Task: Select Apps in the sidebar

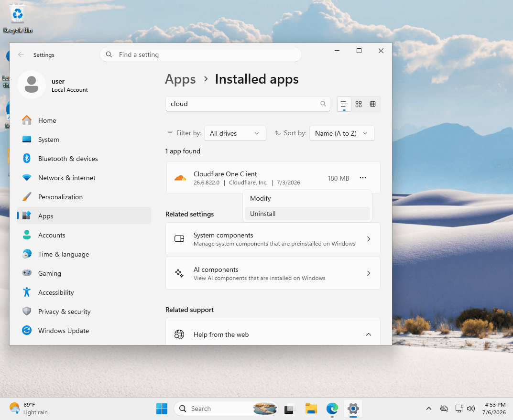Action: click(84, 215)
